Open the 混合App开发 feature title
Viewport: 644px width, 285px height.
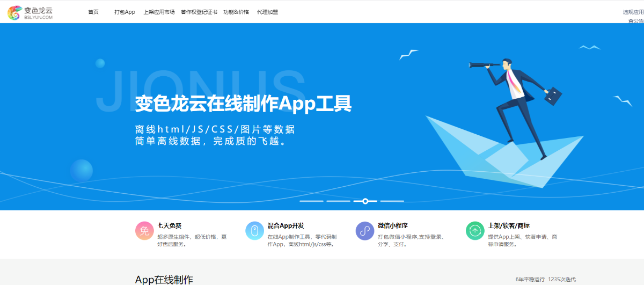pos(286,226)
